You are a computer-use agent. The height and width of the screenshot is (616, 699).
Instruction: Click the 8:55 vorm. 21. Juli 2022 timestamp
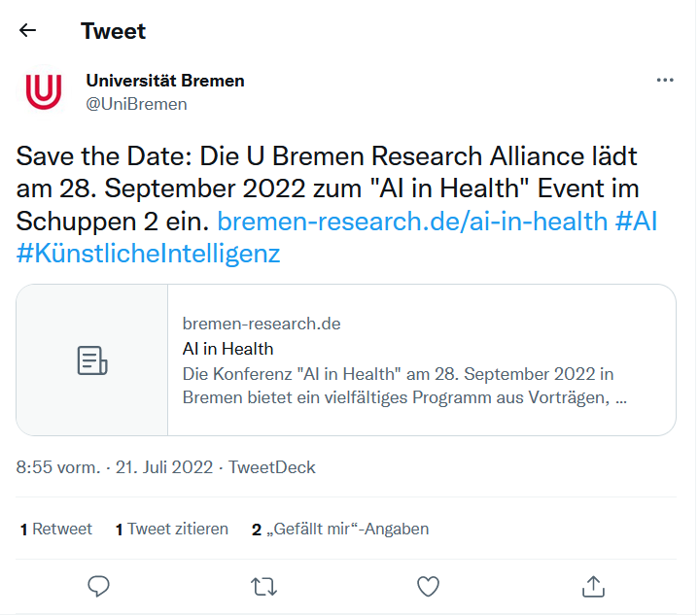click(x=115, y=468)
